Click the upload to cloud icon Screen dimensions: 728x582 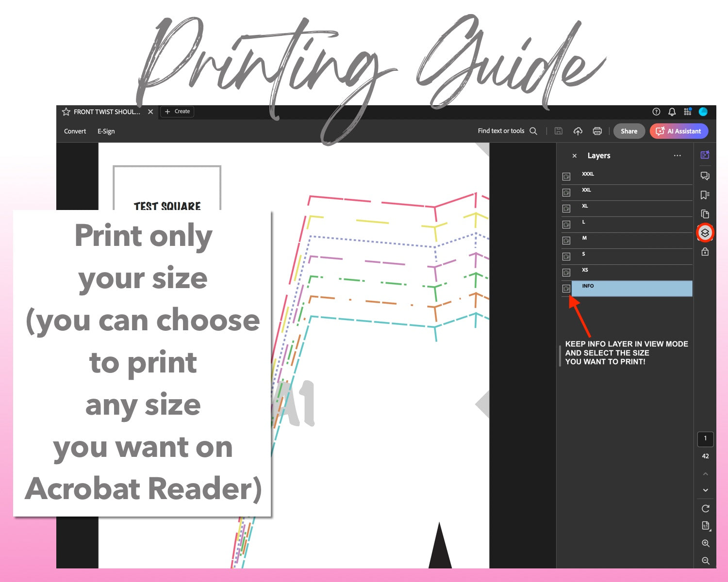(578, 131)
